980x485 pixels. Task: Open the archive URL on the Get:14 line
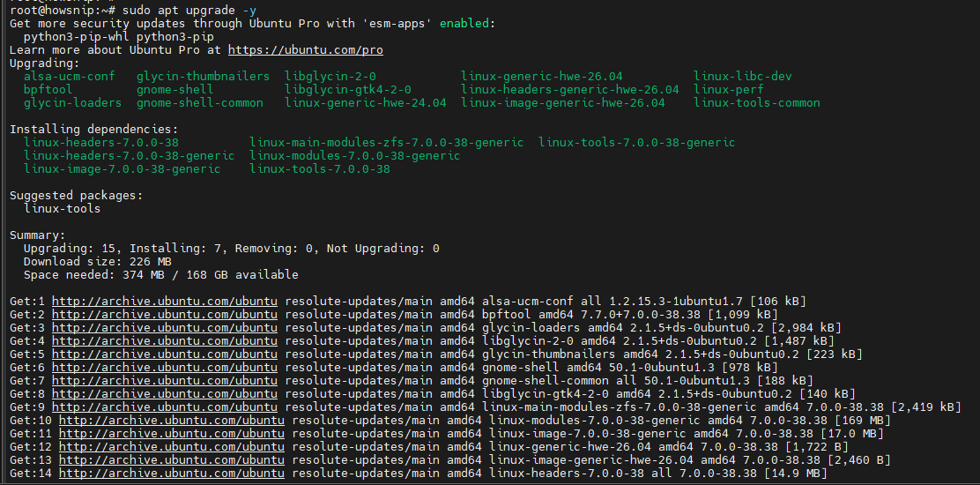click(x=172, y=474)
